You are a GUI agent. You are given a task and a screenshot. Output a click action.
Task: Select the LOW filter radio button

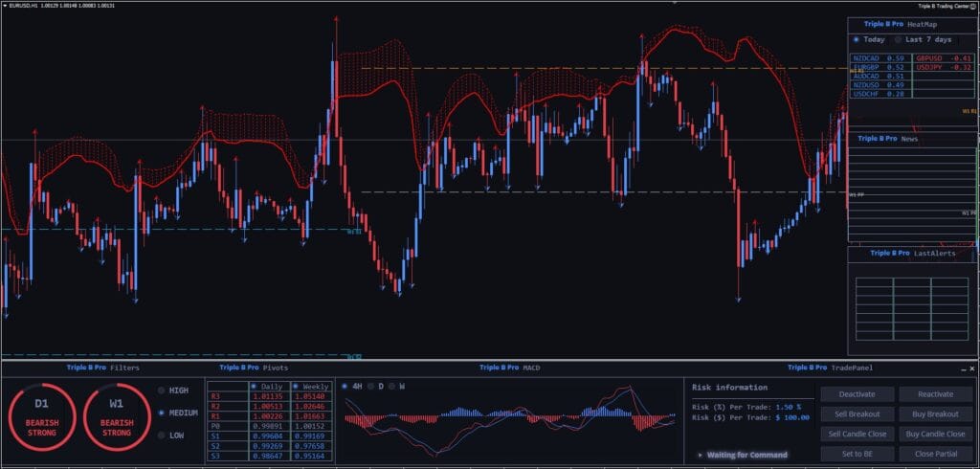[161, 435]
